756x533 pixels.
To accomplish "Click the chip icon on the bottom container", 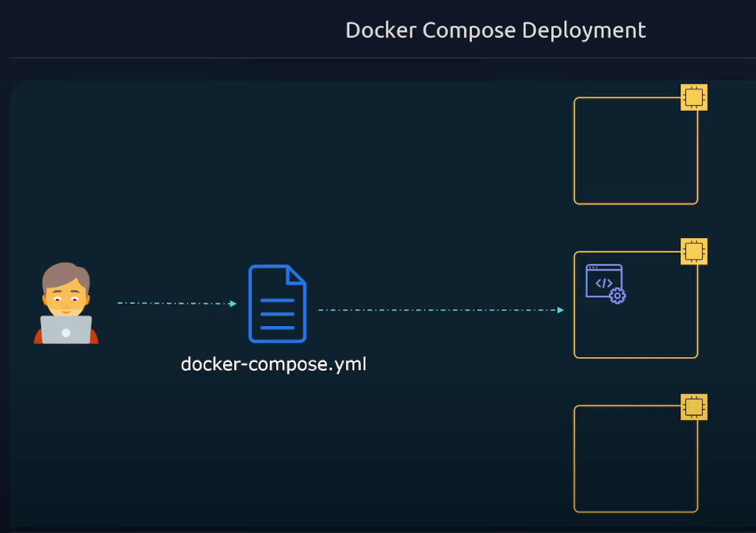I will pyautogui.click(x=693, y=407).
